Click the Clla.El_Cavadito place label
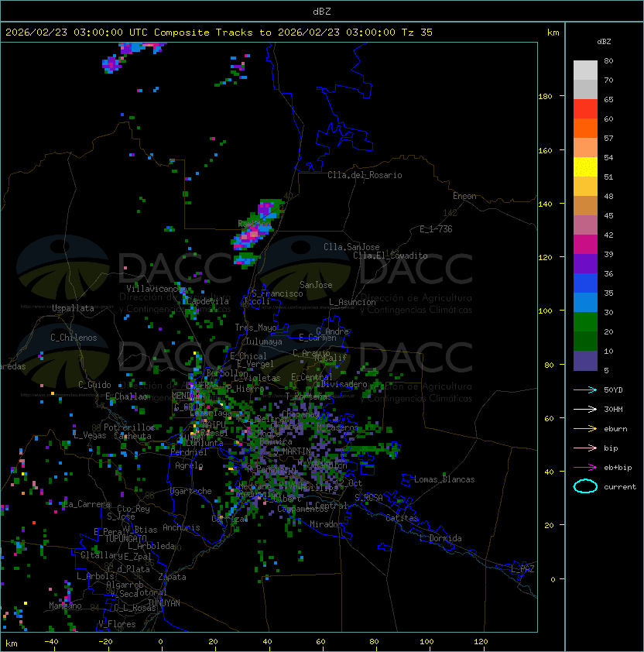This screenshot has height=652, width=644. click(x=390, y=256)
